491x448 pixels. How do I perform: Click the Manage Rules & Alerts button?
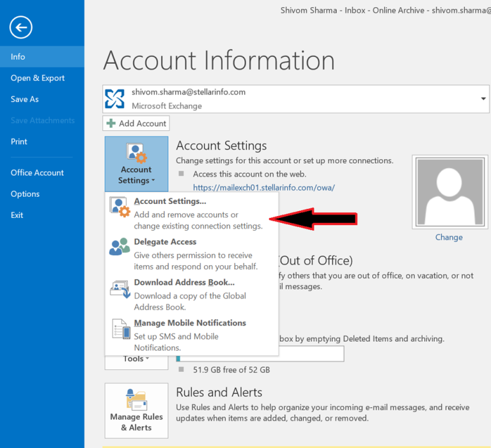[x=137, y=410]
